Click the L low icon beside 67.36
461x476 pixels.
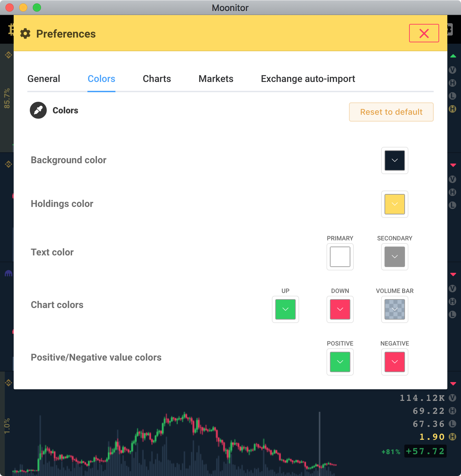(452, 424)
